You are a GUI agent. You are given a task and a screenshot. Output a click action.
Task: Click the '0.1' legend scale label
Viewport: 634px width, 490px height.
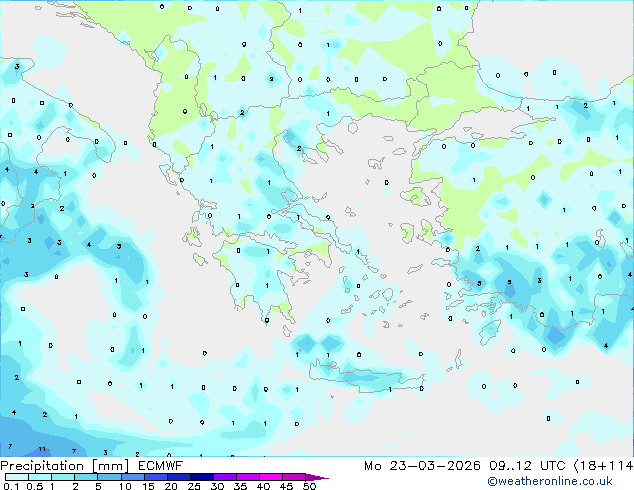[11, 486]
